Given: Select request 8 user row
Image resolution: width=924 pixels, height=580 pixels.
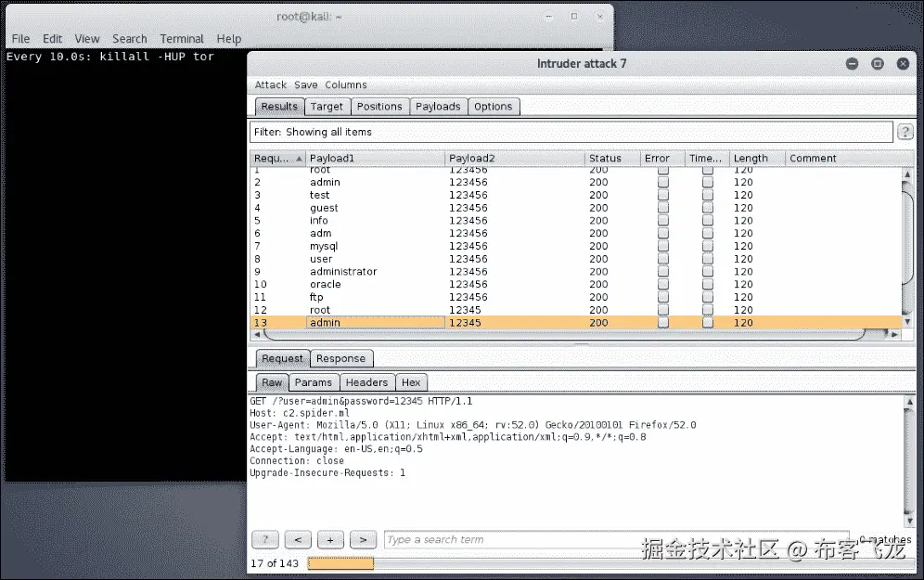Looking at the screenshot, I should coord(575,259).
